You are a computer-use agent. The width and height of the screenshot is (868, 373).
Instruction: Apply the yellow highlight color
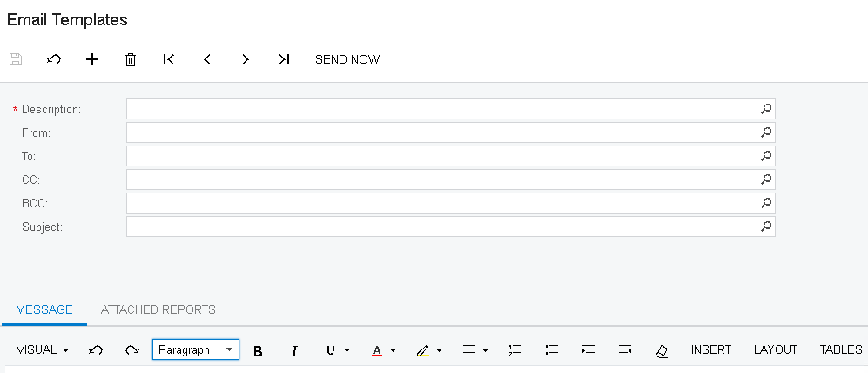423,350
